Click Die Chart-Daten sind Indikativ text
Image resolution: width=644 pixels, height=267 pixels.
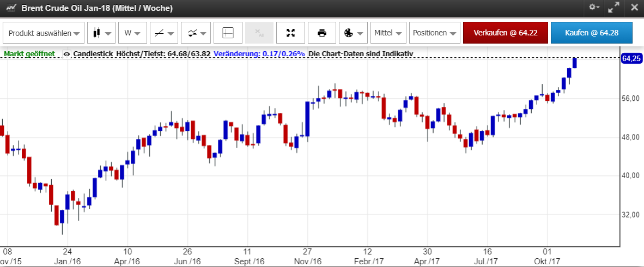click(x=361, y=54)
